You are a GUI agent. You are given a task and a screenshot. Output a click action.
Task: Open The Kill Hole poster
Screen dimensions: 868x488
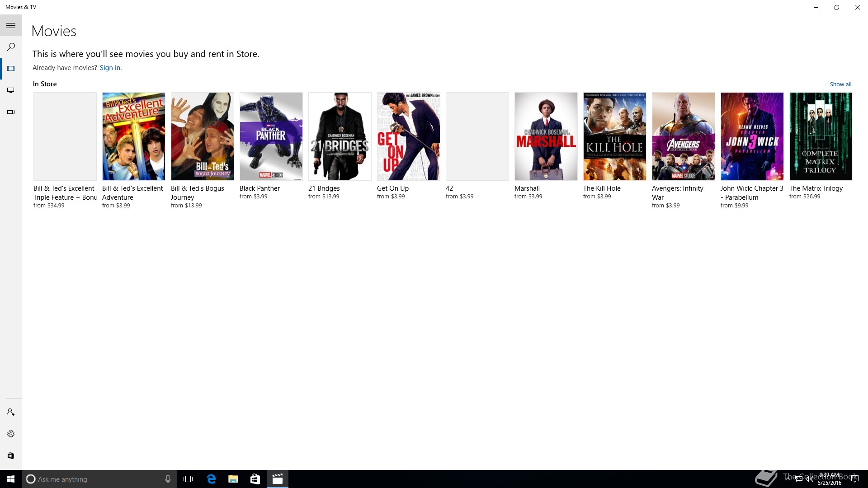tap(615, 136)
